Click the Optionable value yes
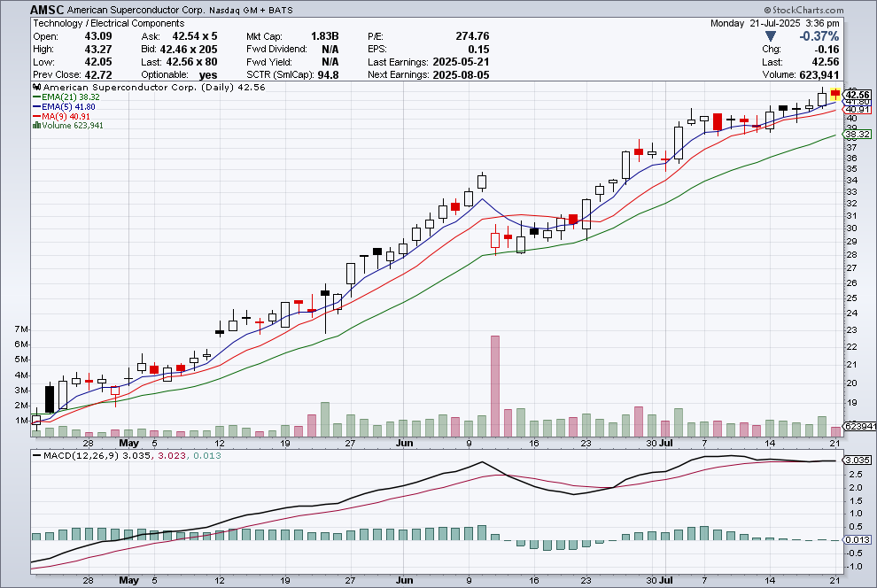 point(208,75)
